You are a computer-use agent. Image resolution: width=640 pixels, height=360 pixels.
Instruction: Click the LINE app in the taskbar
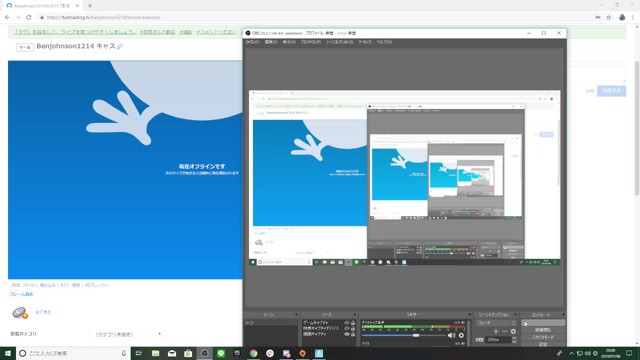click(x=221, y=353)
